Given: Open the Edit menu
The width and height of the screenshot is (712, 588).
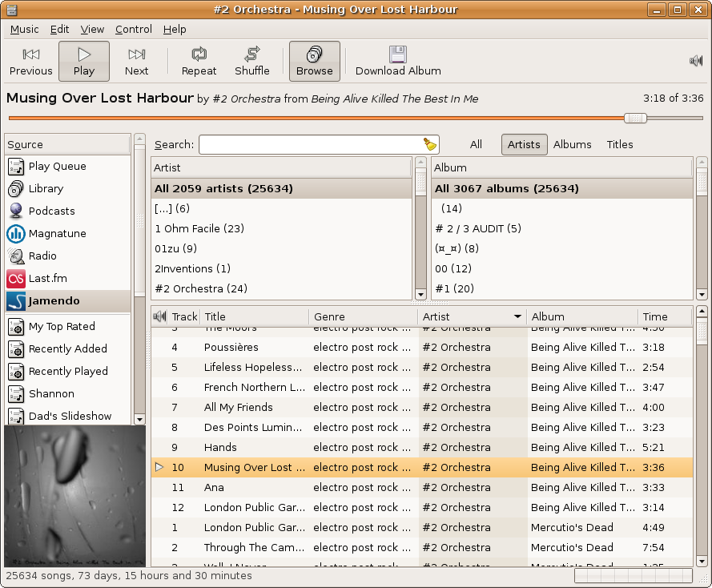Looking at the screenshot, I should tap(59, 30).
